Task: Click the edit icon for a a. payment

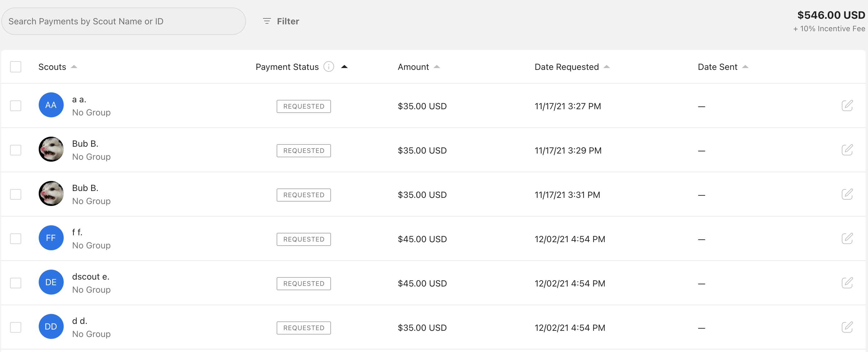Action: [x=847, y=105]
